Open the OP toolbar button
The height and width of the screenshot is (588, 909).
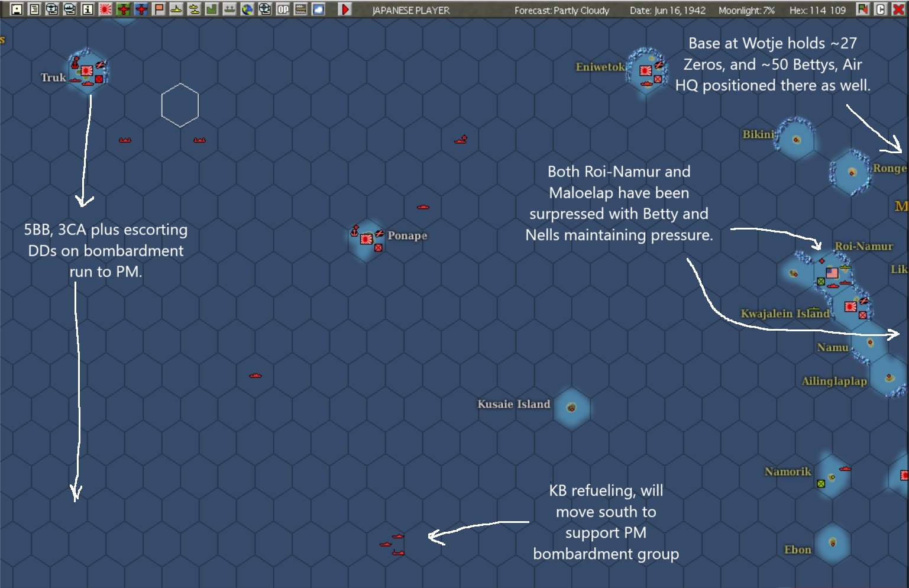coord(283,9)
